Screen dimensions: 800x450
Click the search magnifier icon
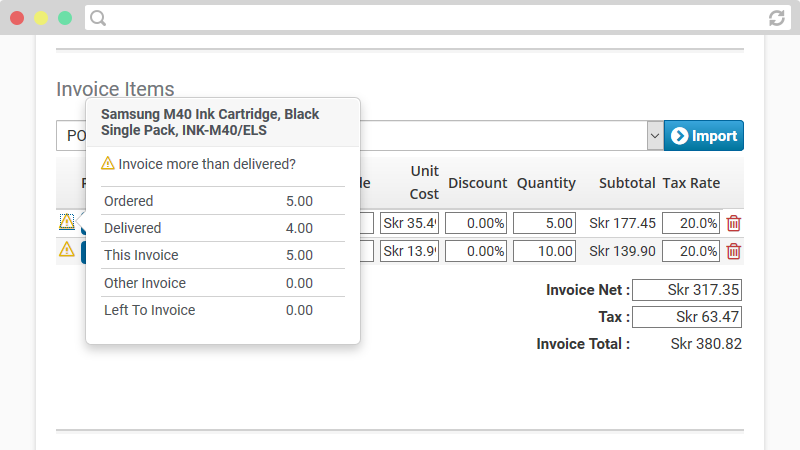pyautogui.click(x=98, y=18)
